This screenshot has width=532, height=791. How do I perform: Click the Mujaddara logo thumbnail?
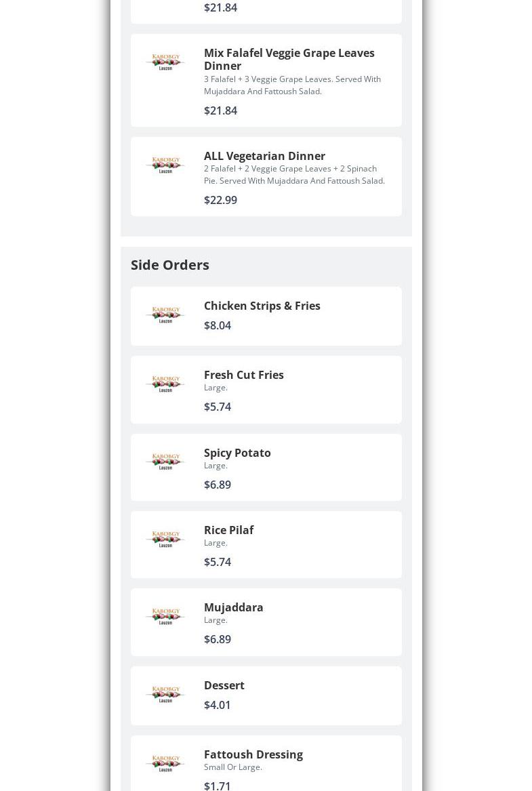click(165, 617)
